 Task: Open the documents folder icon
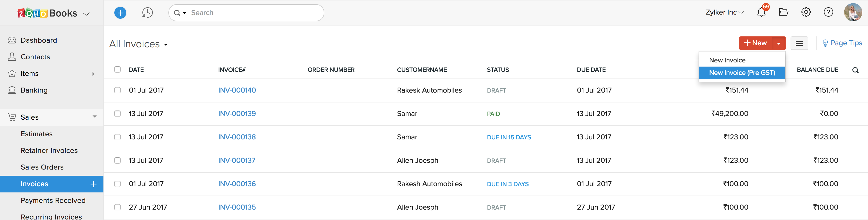(784, 12)
